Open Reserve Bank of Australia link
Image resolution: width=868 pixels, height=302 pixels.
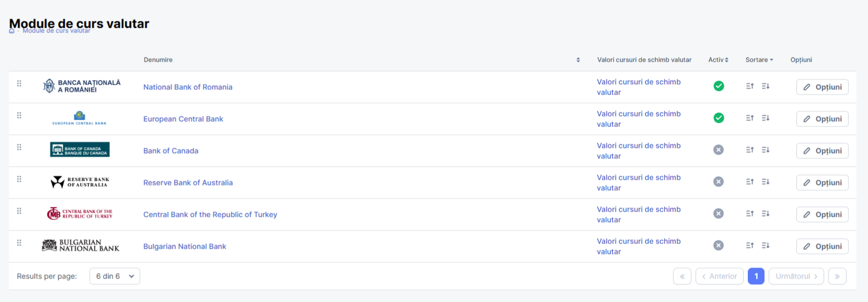(188, 183)
